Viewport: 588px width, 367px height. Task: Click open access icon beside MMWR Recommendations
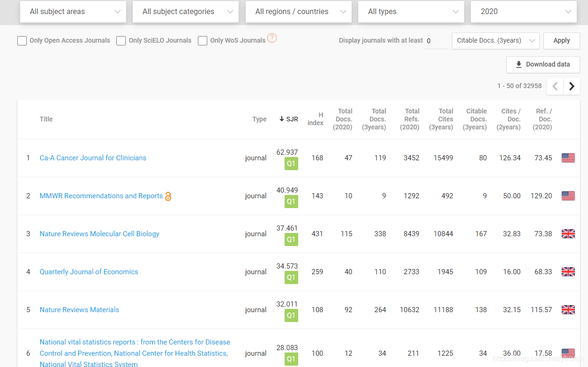click(168, 196)
